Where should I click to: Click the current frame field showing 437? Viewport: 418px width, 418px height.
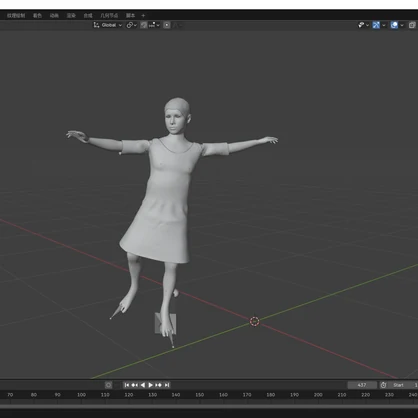pyautogui.click(x=362, y=385)
